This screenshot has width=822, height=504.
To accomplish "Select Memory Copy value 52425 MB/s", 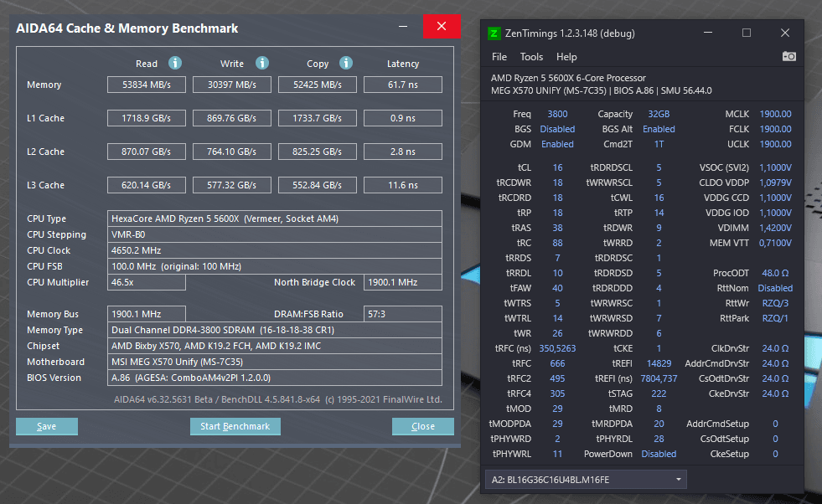I will coord(318,85).
